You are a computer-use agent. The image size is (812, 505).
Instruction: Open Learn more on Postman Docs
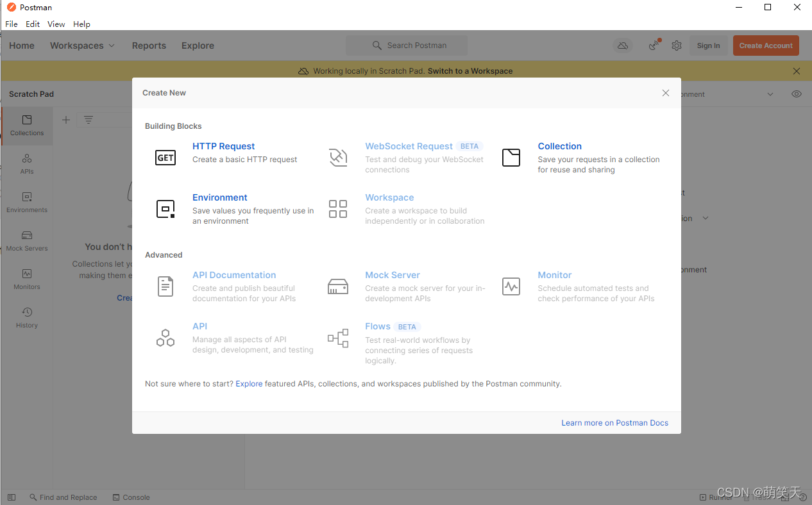[614, 423]
